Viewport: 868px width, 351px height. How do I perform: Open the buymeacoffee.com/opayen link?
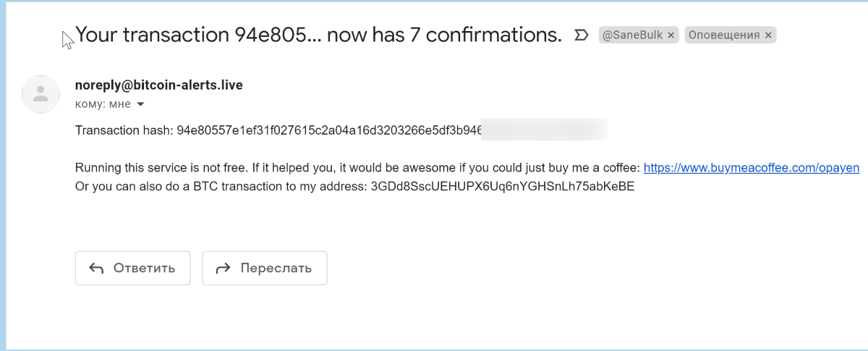751,168
